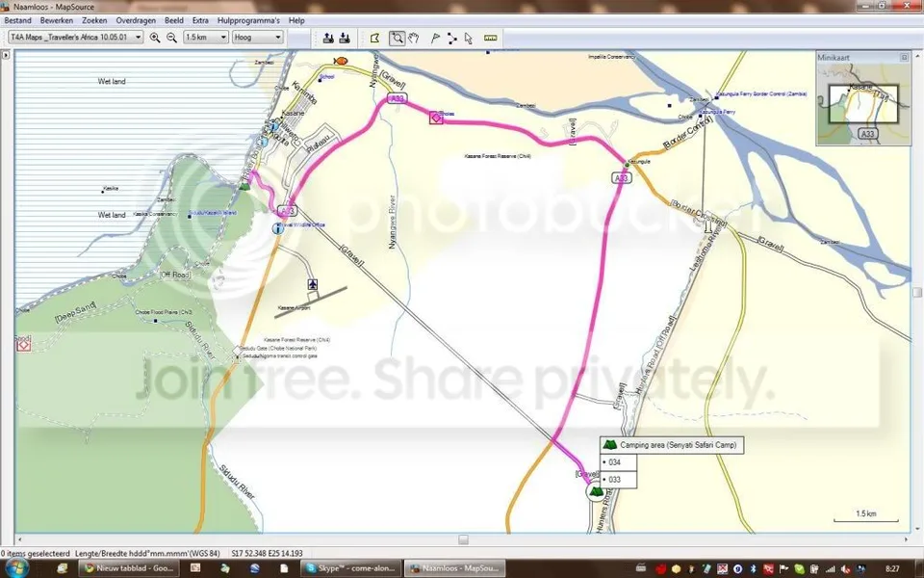Select the distance/bearing measure tool

[490, 38]
